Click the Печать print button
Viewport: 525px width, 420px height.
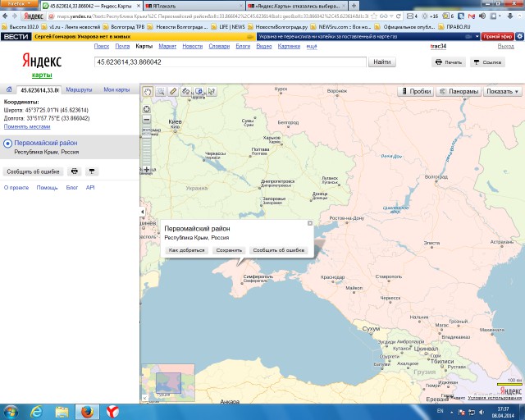tap(449, 62)
